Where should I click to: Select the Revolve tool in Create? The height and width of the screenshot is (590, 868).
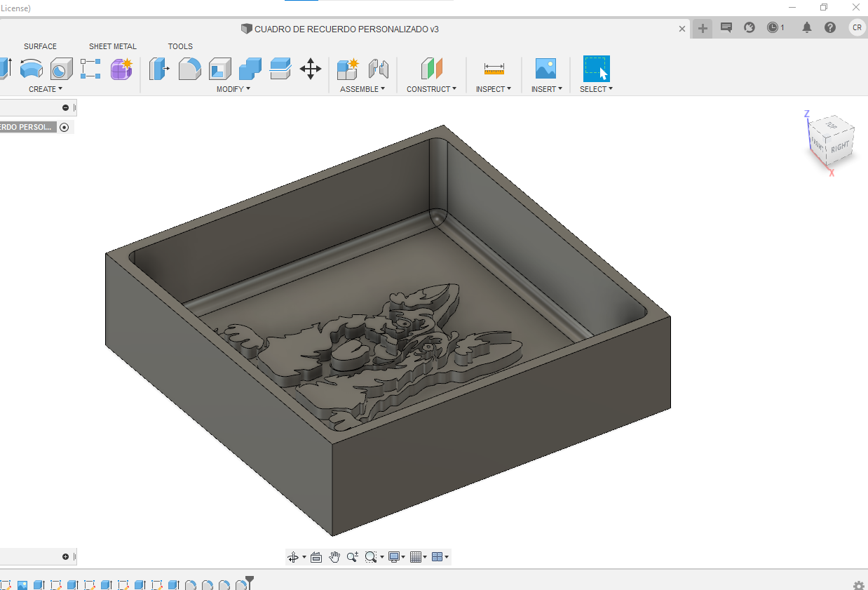coord(31,69)
